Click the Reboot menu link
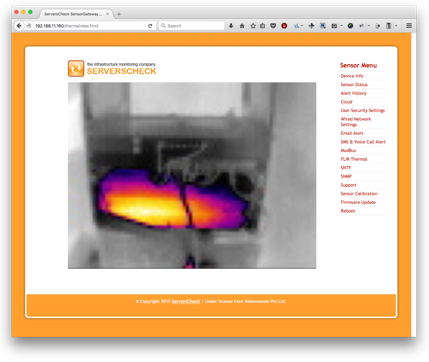The image size is (429, 362). [x=348, y=211]
